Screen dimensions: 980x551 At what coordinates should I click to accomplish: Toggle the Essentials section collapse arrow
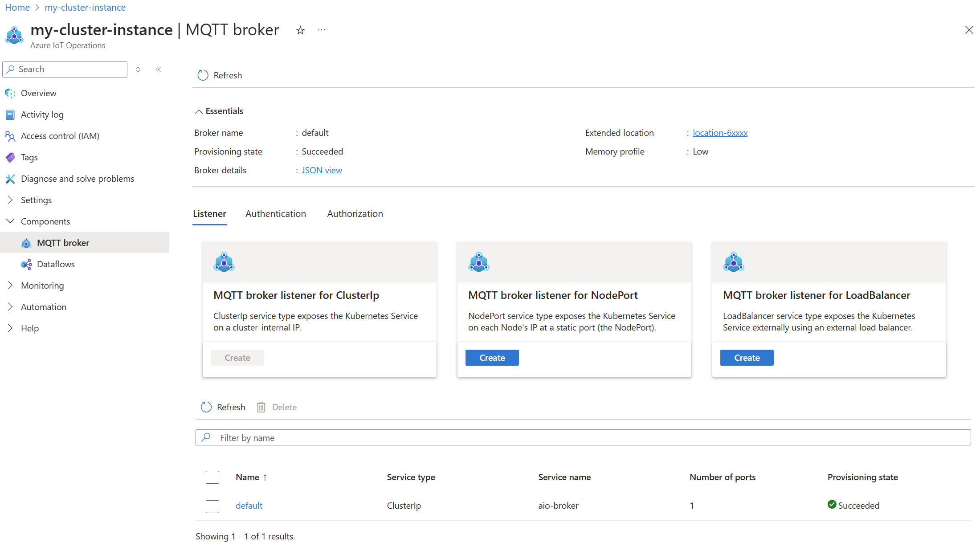[199, 111]
